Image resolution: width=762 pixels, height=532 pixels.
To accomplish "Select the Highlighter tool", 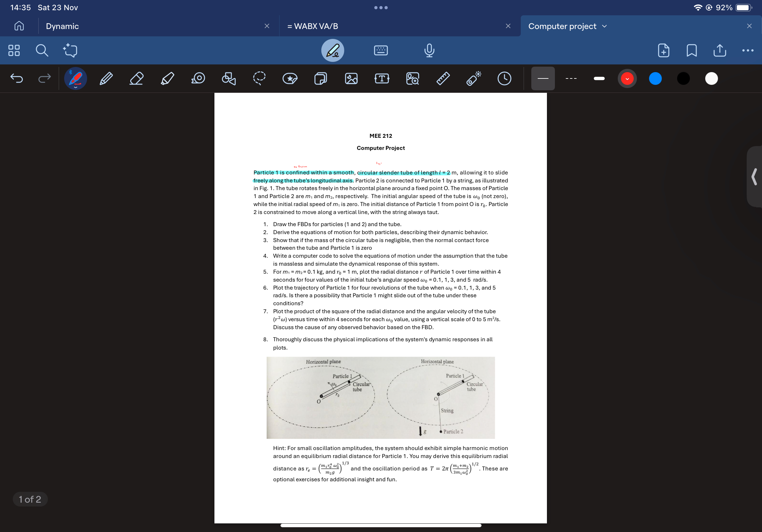I will [x=167, y=78].
